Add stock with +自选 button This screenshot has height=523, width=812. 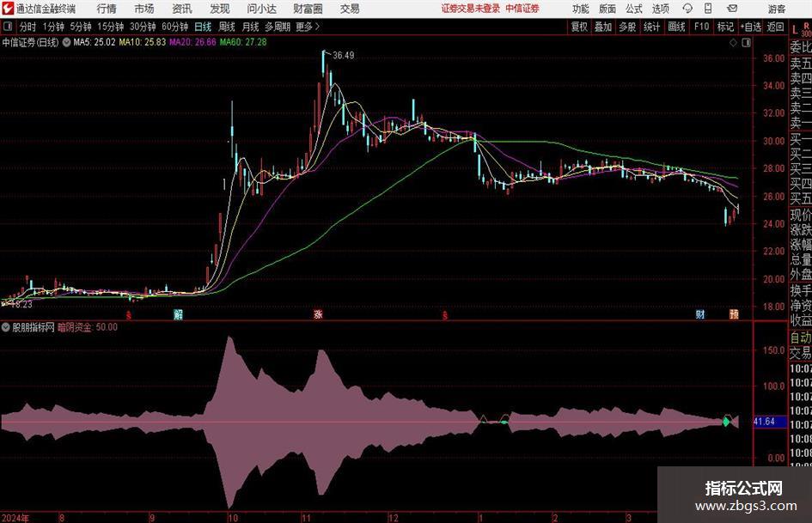[750, 27]
